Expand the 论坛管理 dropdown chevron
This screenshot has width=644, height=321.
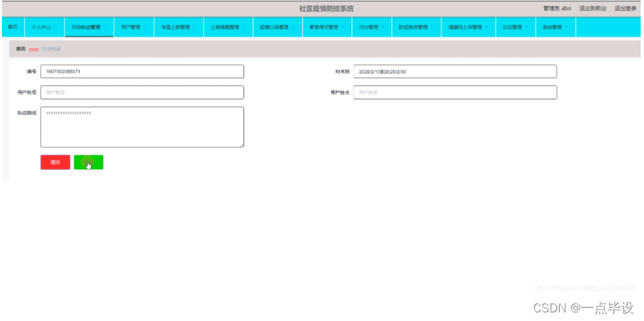click(527, 27)
